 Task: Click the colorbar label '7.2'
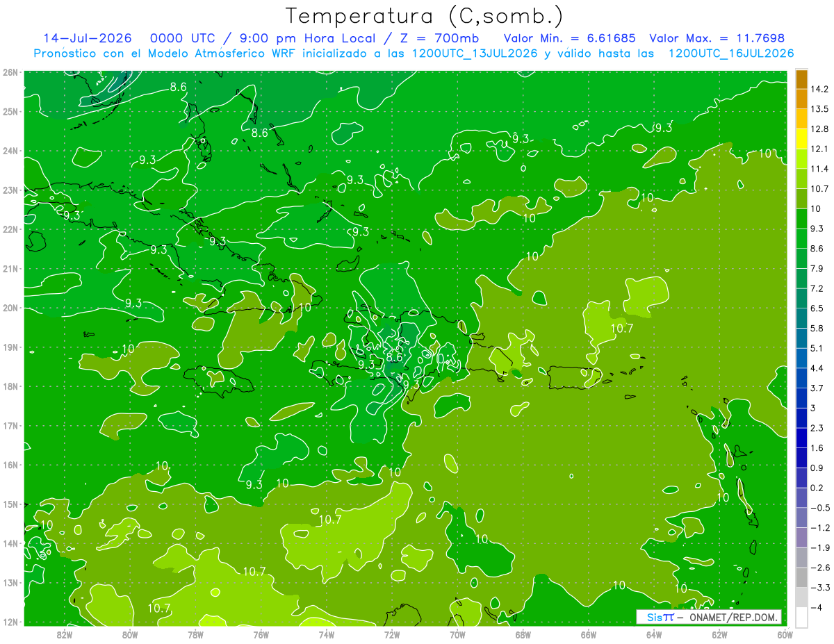[817, 288]
